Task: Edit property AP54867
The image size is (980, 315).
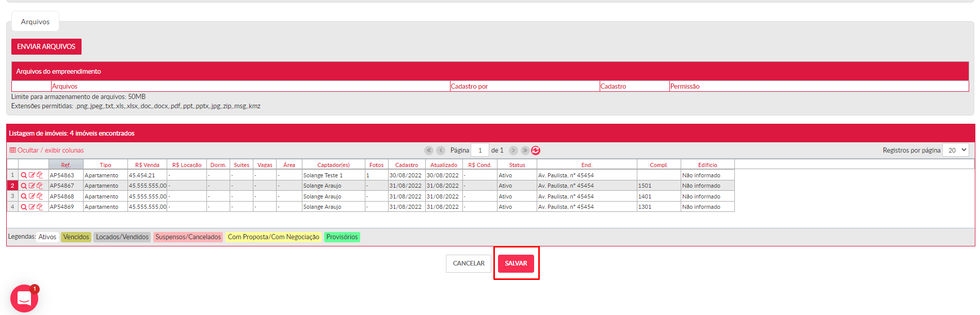Action: [x=32, y=186]
